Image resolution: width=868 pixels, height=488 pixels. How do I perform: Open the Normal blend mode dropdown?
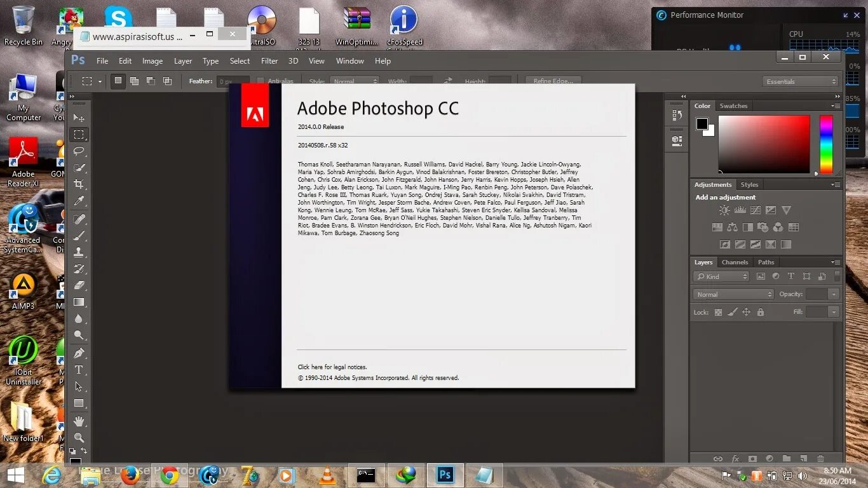pos(733,294)
